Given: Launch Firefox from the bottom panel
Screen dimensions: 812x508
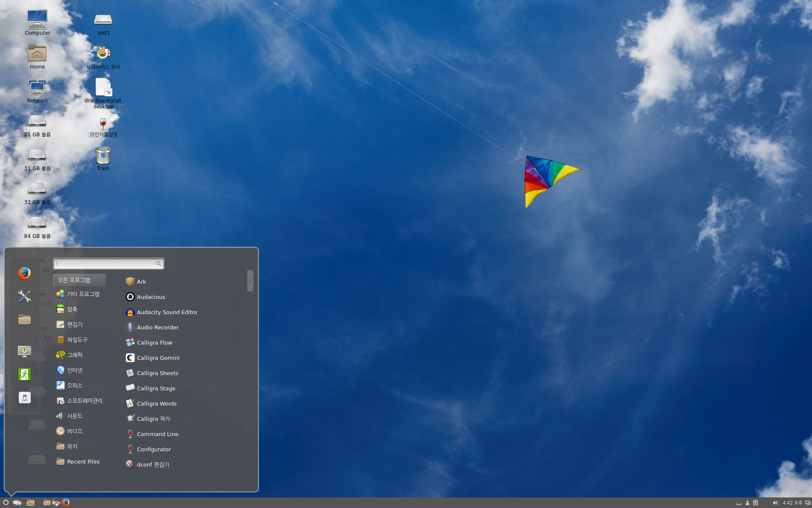Looking at the screenshot, I should pos(66,502).
